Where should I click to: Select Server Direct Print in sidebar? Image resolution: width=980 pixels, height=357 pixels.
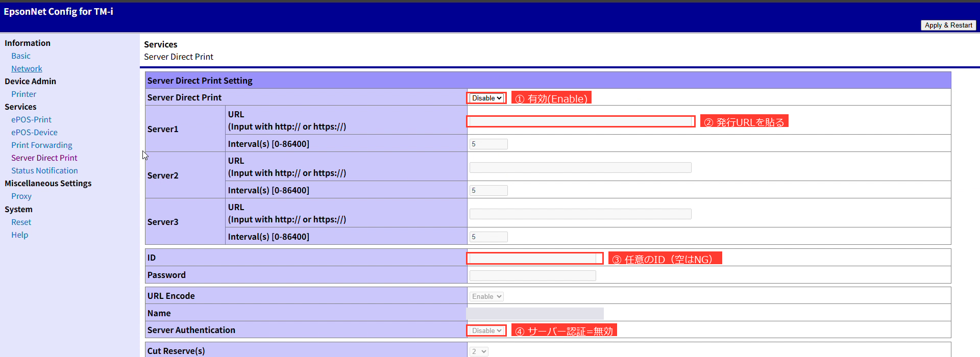[x=44, y=158]
